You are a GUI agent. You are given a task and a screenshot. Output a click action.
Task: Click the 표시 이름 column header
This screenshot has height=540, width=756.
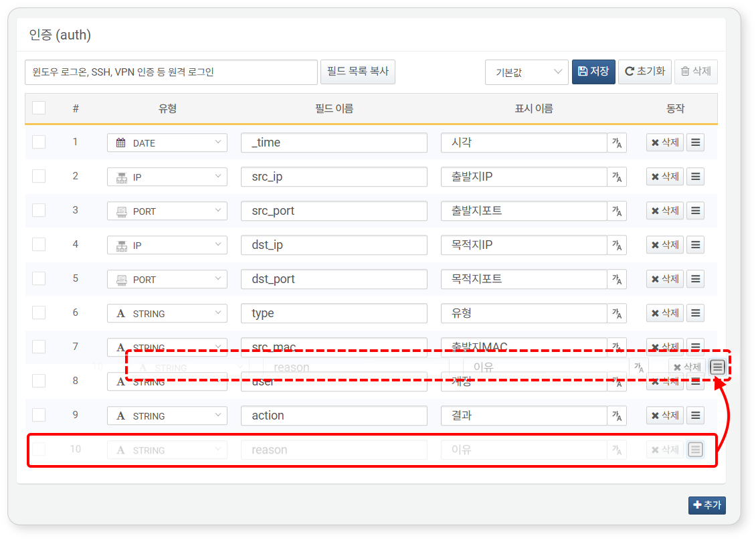pyautogui.click(x=534, y=108)
